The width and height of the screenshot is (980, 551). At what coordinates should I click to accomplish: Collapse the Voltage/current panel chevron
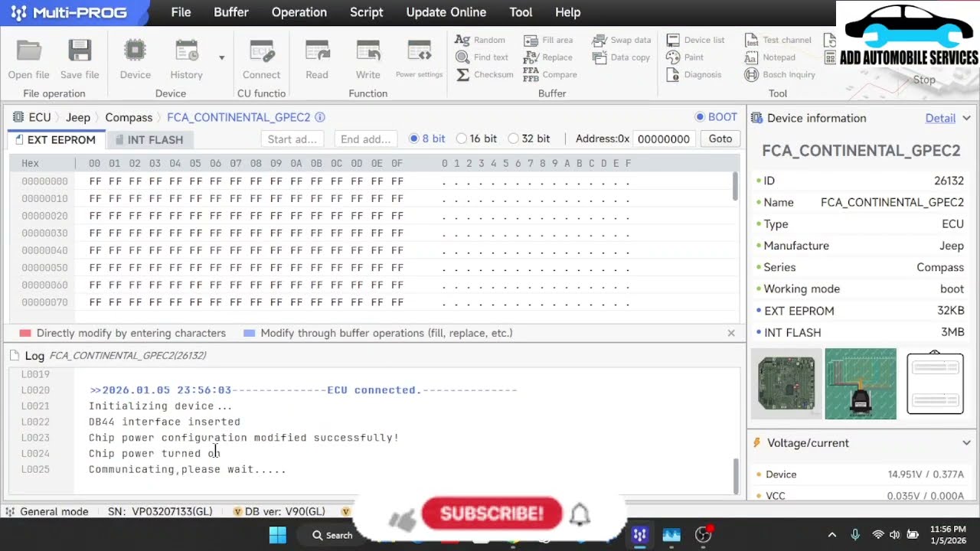pyautogui.click(x=967, y=443)
